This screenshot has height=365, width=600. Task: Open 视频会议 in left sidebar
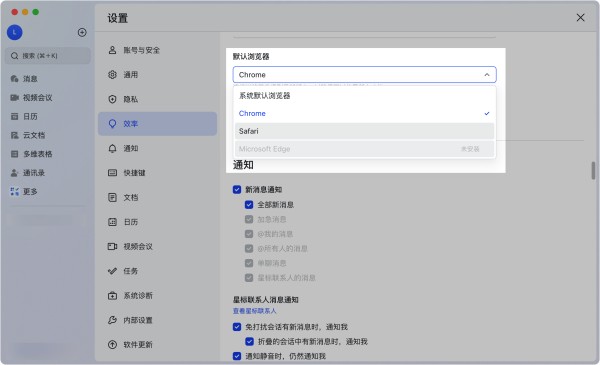(x=31, y=98)
